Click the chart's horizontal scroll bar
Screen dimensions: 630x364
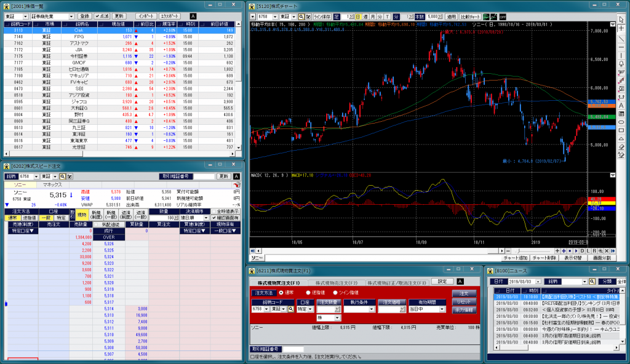[x=376, y=251]
